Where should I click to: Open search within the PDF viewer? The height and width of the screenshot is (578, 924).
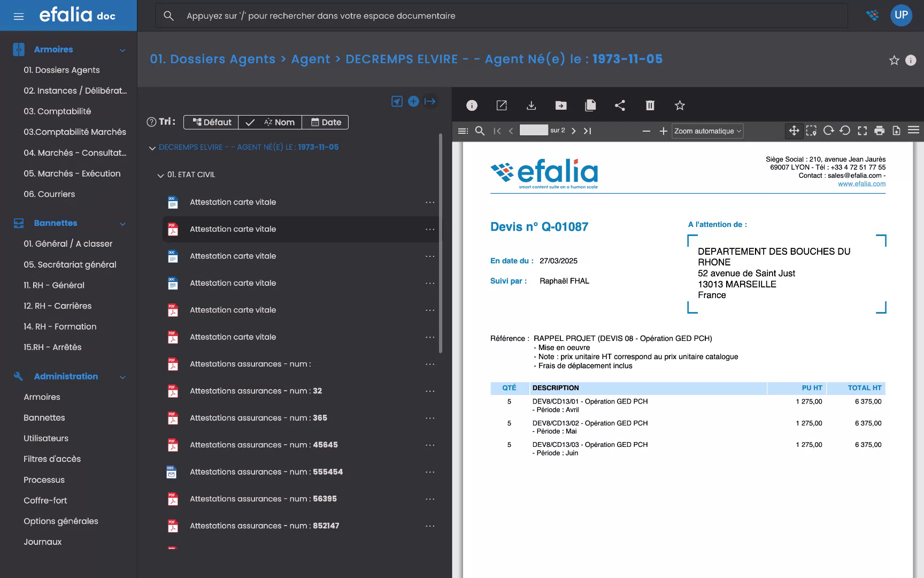480,131
